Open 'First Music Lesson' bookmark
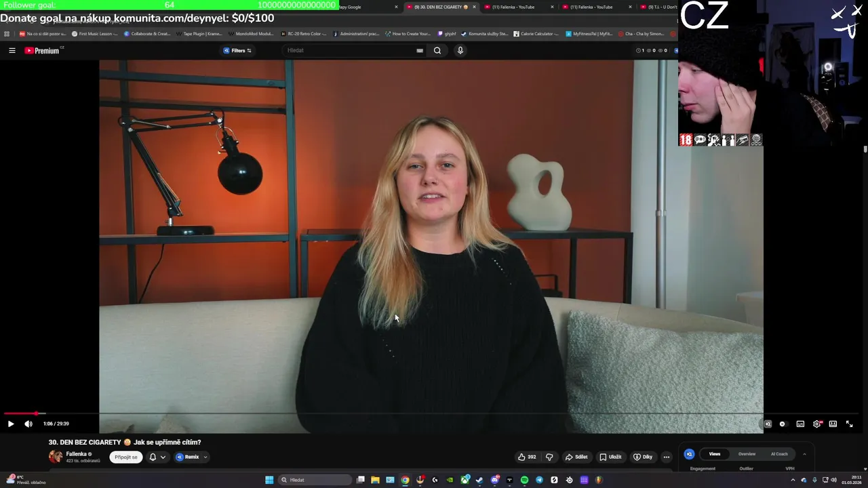Screen dimensions: 868x488 [x=94, y=33]
